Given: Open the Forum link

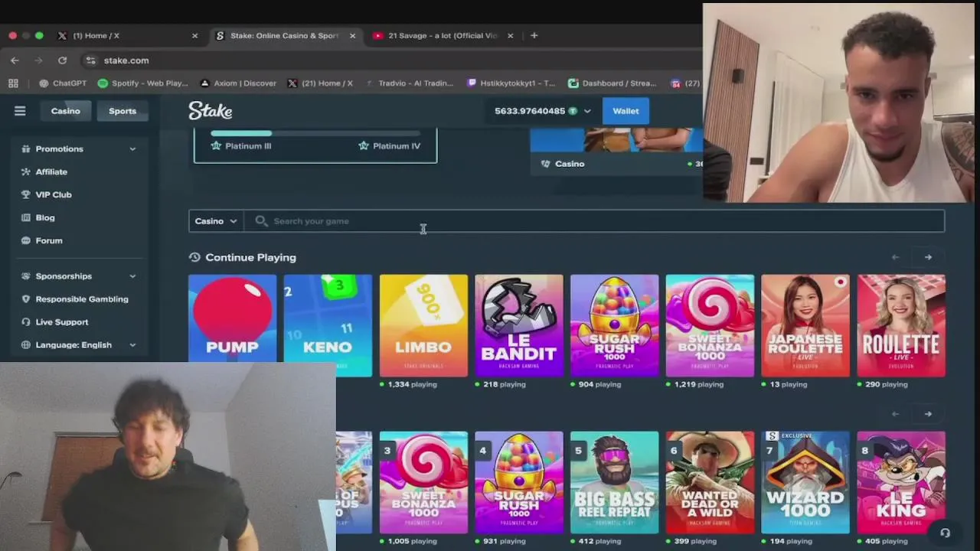Looking at the screenshot, I should 49,241.
